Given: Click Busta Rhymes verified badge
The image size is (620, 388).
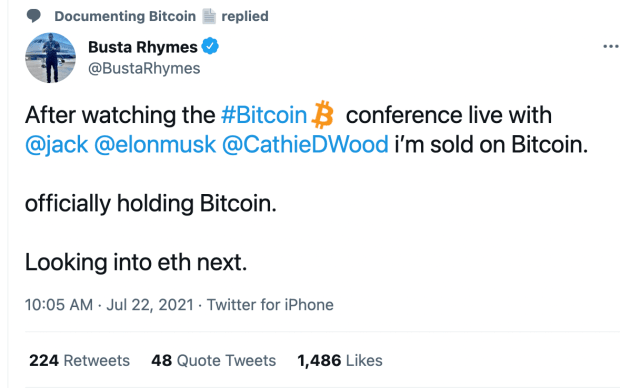Looking at the screenshot, I should coord(210,47).
